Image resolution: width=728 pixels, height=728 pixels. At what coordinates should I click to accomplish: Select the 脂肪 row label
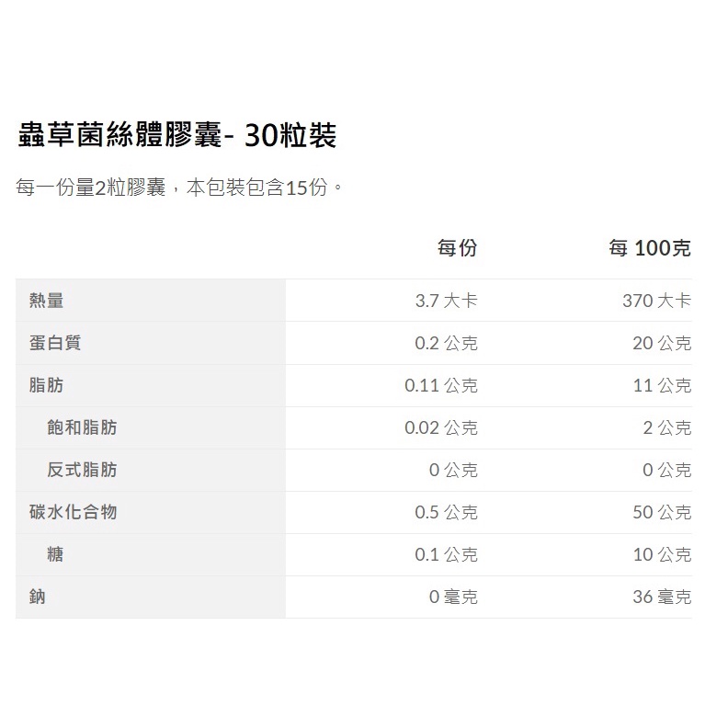tap(47, 385)
